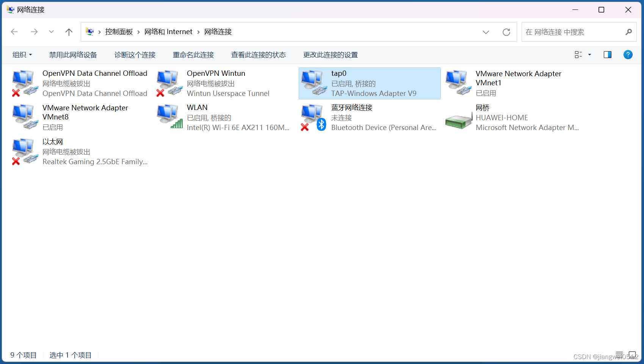The image size is (644, 364).
Task: Click the 蓝牙网络连接 label
Action: (352, 107)
